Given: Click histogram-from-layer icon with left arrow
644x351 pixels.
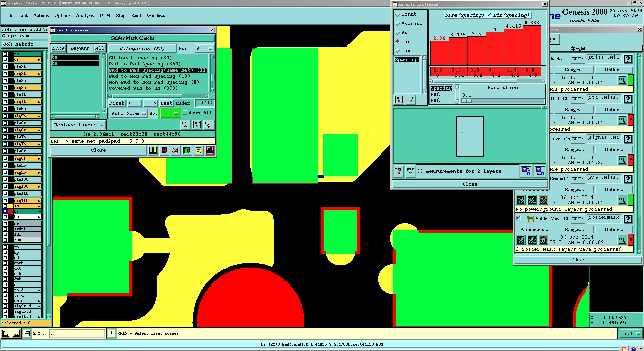Looking at the screenshot, I should tap(540, 171).
